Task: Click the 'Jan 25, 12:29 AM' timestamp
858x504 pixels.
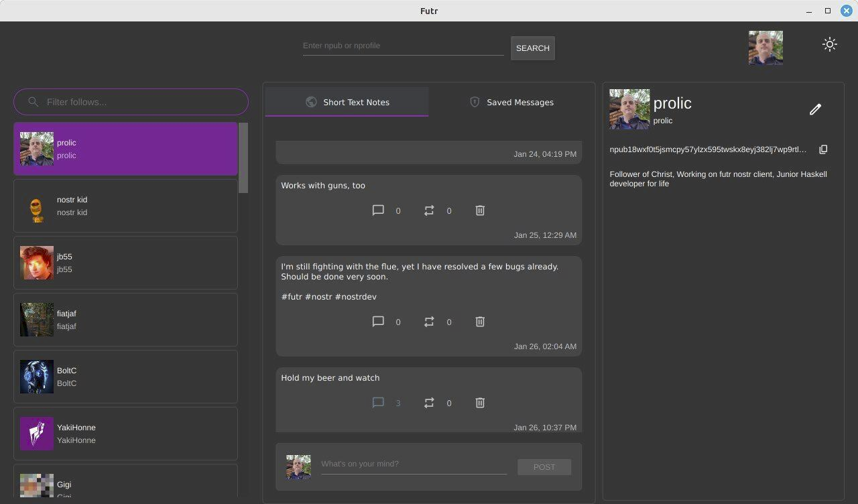Action: [545, 235]
